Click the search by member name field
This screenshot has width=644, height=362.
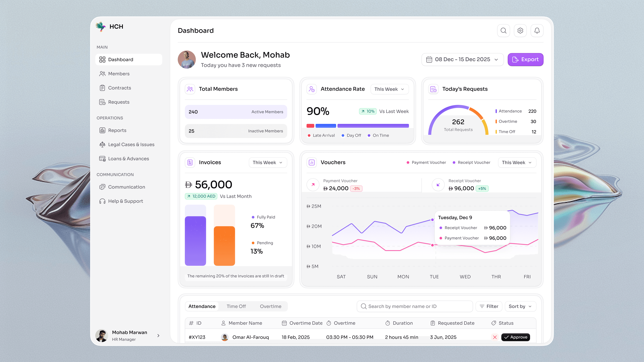click(x=415, y=306)
